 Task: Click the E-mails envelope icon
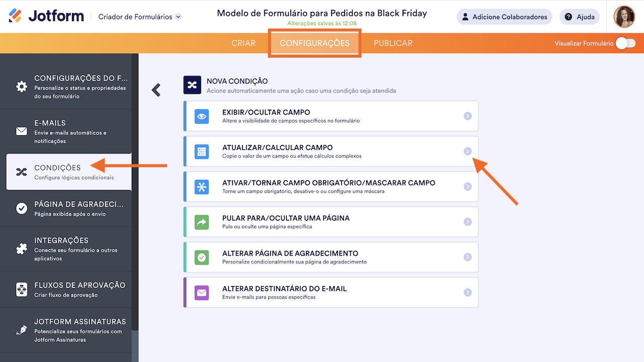(x=22, y=131)
